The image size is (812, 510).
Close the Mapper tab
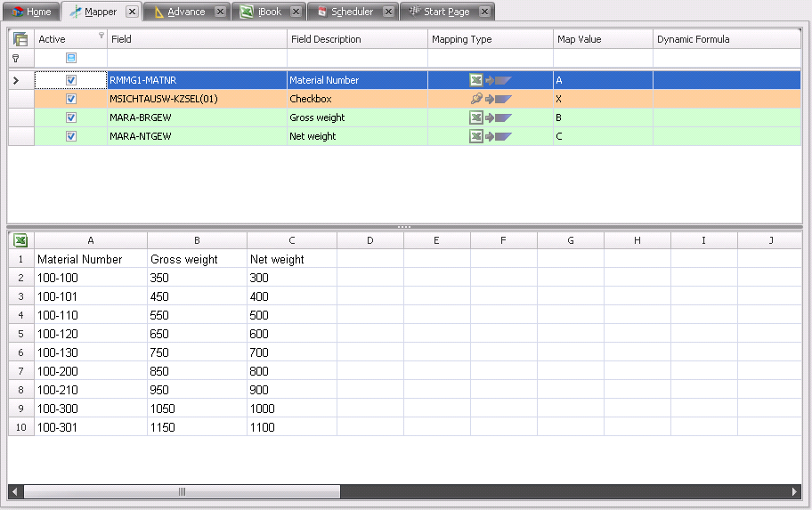click(x=132, y=12)
